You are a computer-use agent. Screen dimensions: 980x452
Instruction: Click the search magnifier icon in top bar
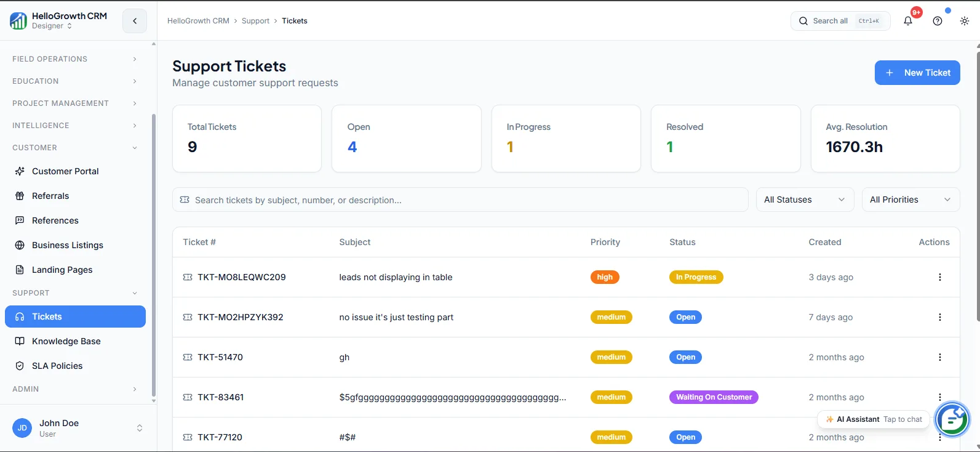(803, 21)
